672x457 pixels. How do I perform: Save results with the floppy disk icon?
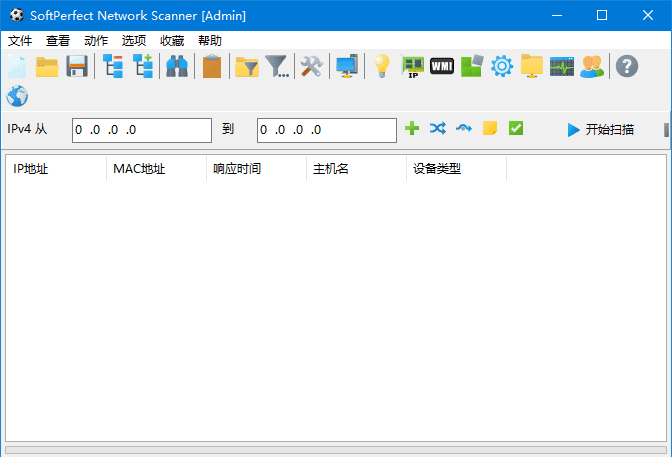click(x=77, y=66)
